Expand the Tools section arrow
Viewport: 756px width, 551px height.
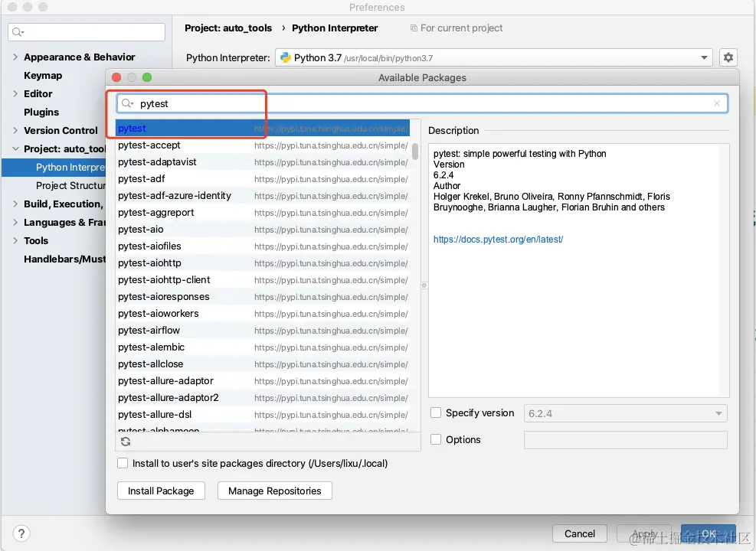pyautogui.click(x=15, y=240)
